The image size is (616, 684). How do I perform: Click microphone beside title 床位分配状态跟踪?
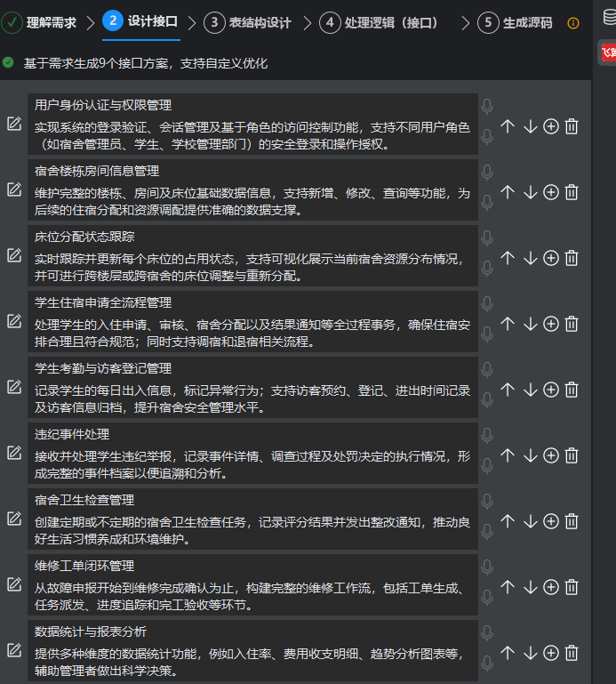tap(487, 238)
